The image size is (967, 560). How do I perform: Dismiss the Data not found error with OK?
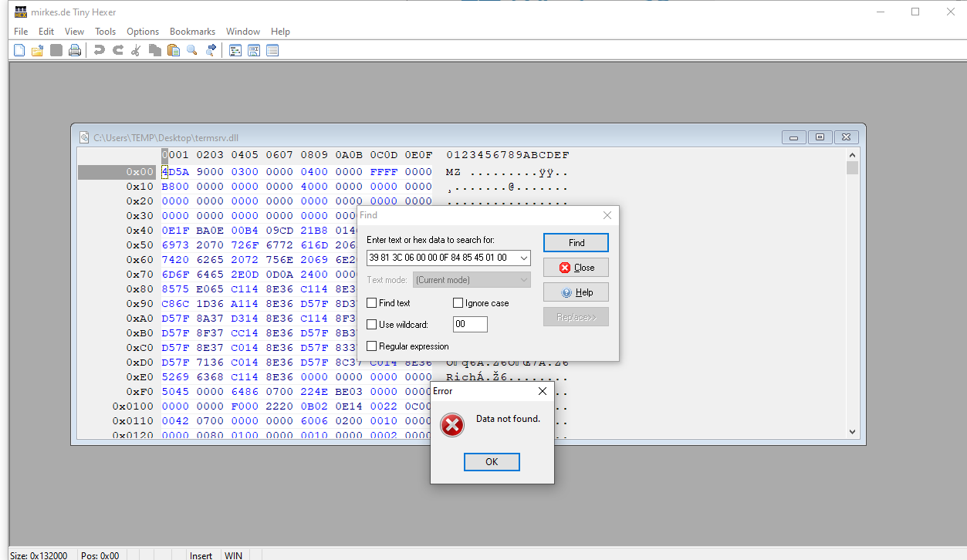[492, 461]
